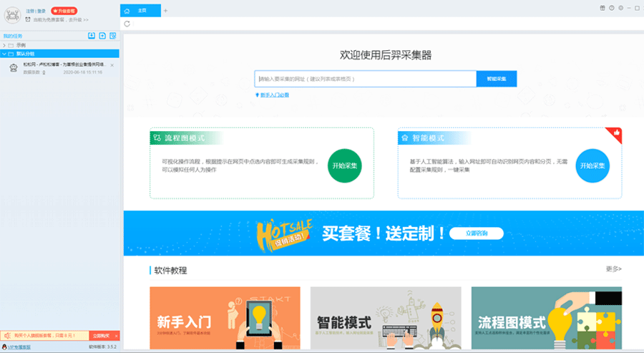Click the 软件版本 3.5.2 text
Viewport: 644px width, 353px height.
coord(102,347)
